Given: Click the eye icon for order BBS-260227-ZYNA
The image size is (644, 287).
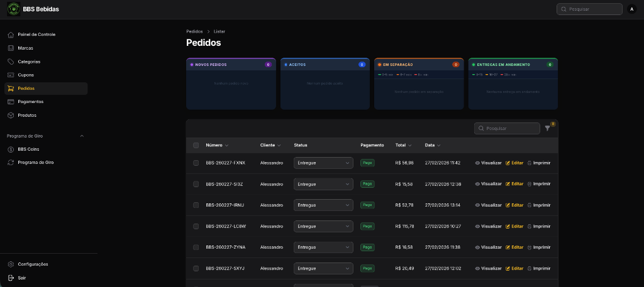Looking at the screenshot, I should 478,247.
